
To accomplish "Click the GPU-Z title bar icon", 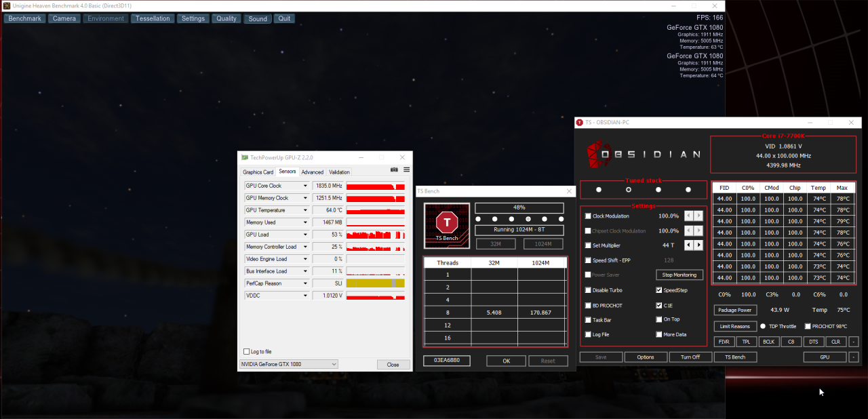I will (245, 157).
